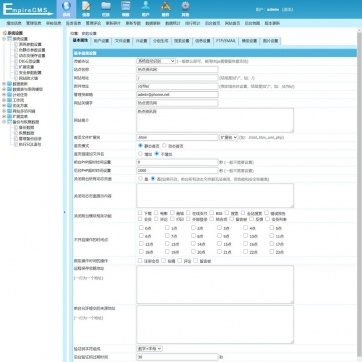Switch to the 文件设置 tab
The height and width of the screenshot is (362, 362).
click(x=122, y=41)
